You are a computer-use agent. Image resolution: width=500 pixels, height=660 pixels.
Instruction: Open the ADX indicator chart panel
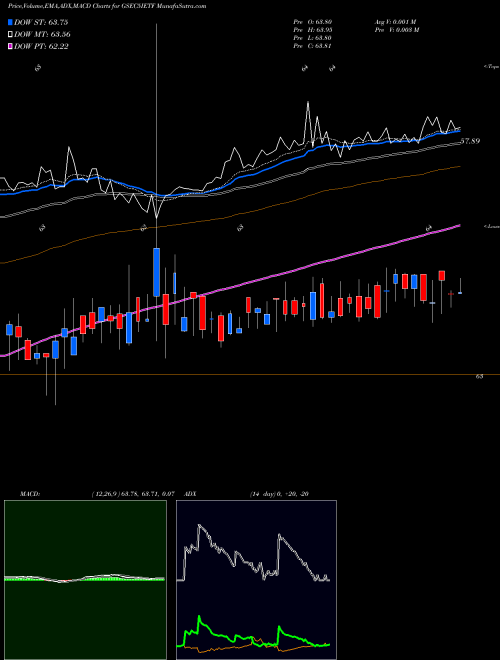256,580
